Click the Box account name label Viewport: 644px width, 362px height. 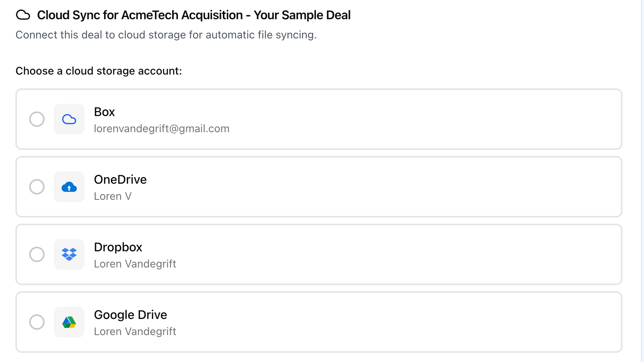pyautogui.click(x=105, y=112)
